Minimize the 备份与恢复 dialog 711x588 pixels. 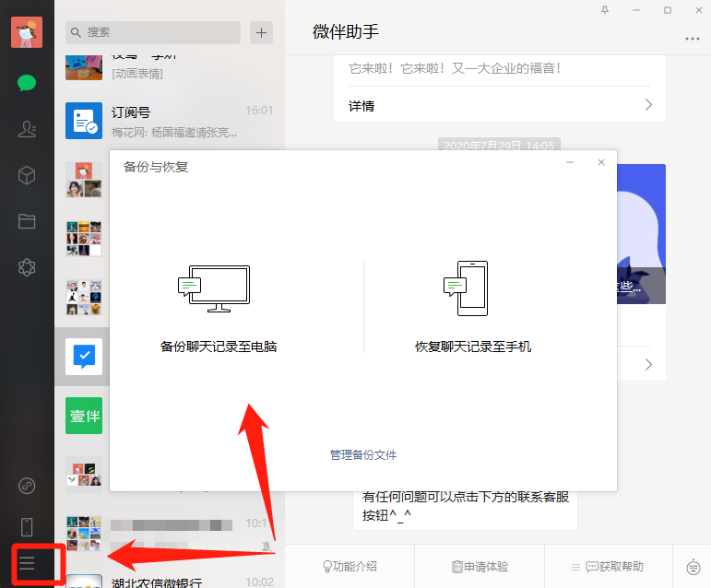pyautogui.click(x=570, y=162)
